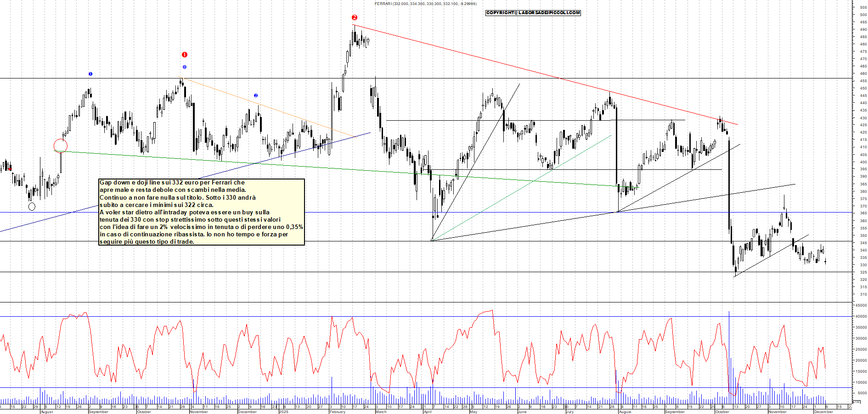Select the blue marker labeled 0
Image resolution: width=868 pixels, height=414 pixels.
(185, 67)
